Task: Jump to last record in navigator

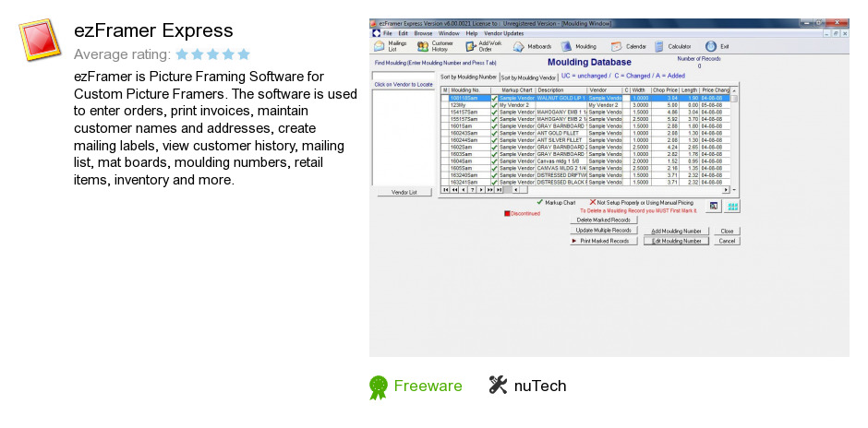Action: click(x=499, y=190)
